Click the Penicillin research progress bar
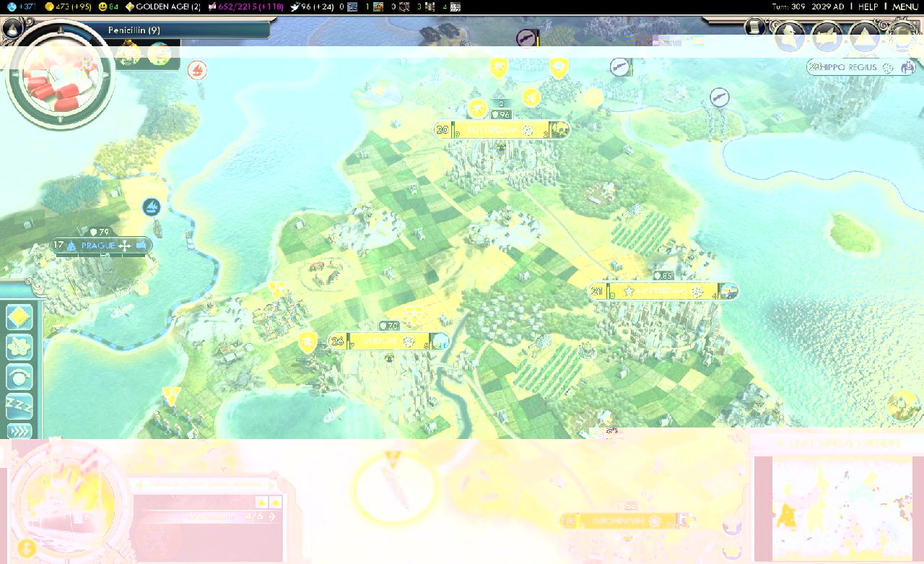This screenshot has height=564, width=924. click(188, 30)
